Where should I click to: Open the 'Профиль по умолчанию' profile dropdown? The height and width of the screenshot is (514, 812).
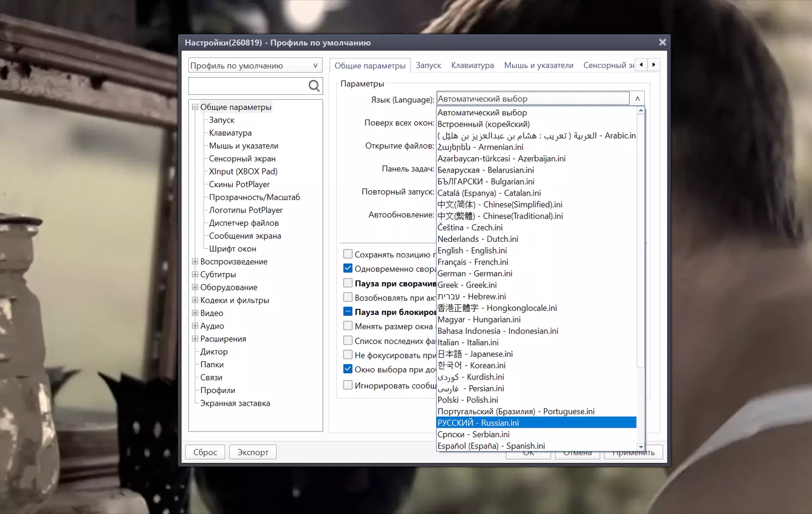coord(255,66)
